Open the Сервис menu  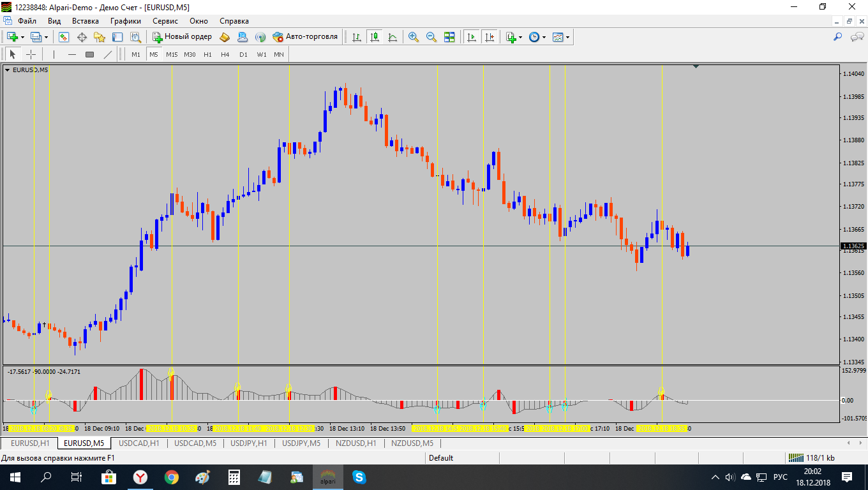tap(165, 21)
